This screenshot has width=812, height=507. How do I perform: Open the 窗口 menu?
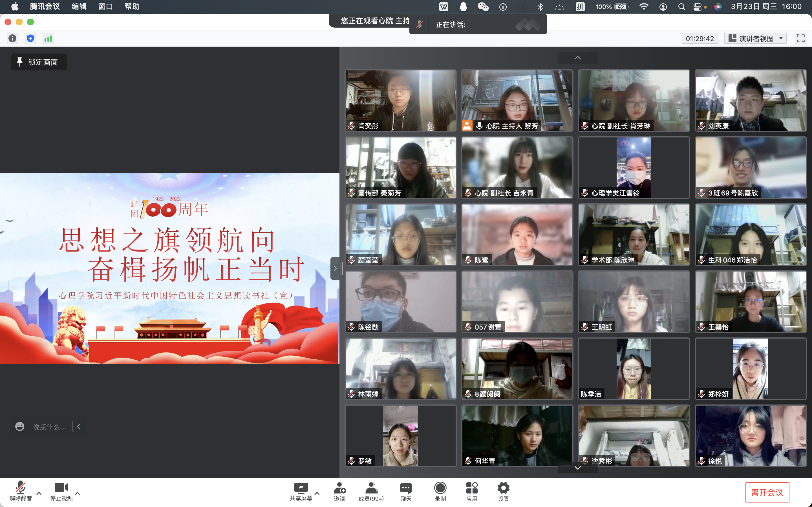[105, 7]
